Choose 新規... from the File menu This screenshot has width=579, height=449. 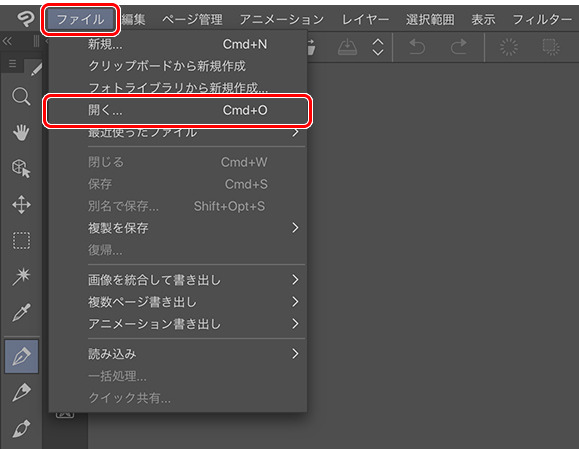[178, 44]
